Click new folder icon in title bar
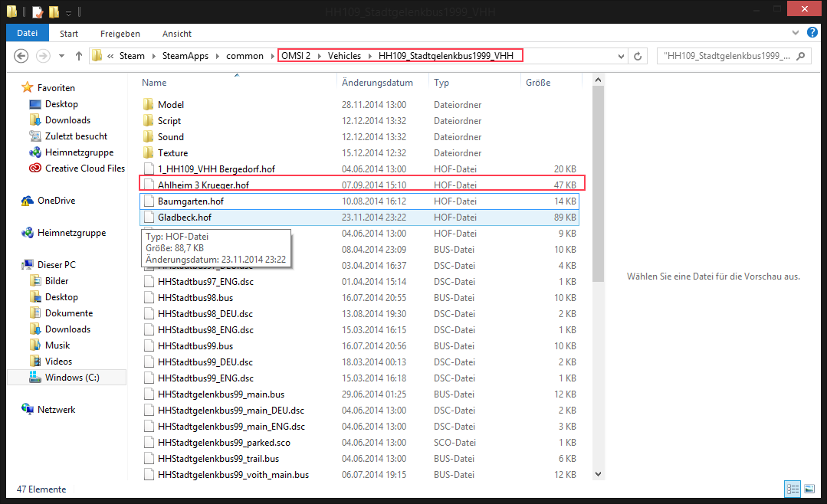 tap(53, 12)
